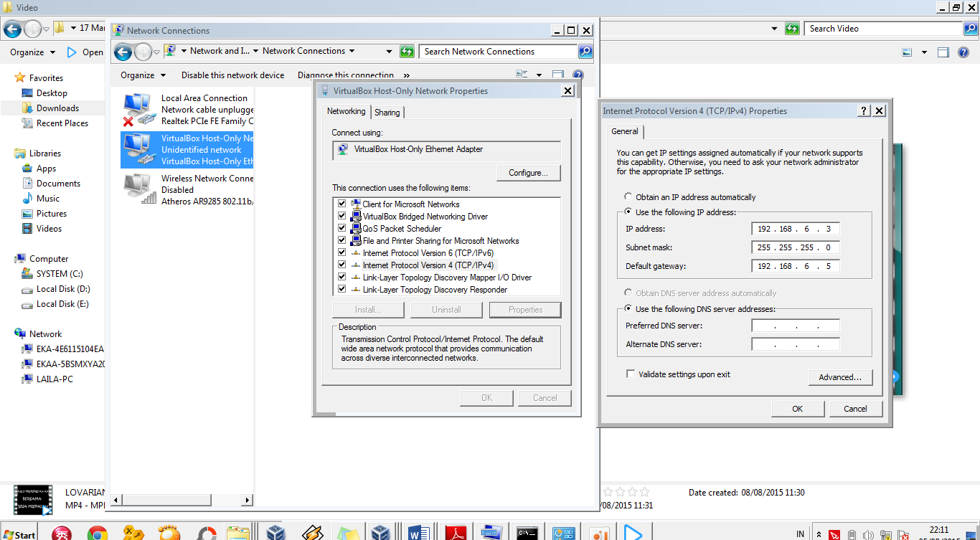Image resolution: width=980 pixels, height=540 pixels.
Task: Click the help question mark in IPv4 Properties
Action: tap(864, 111)
